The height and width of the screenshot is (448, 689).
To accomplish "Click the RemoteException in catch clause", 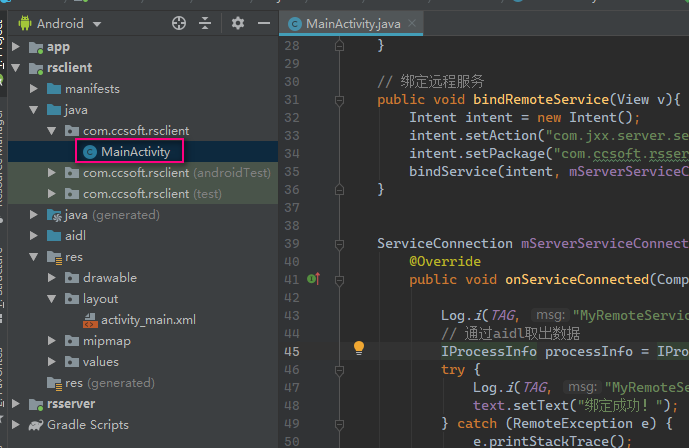I will (x=573, y=424).
